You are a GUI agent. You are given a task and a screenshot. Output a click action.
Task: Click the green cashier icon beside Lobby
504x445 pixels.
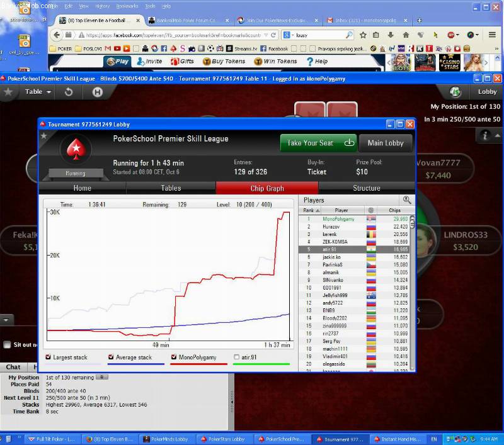[x=455, y=92]
